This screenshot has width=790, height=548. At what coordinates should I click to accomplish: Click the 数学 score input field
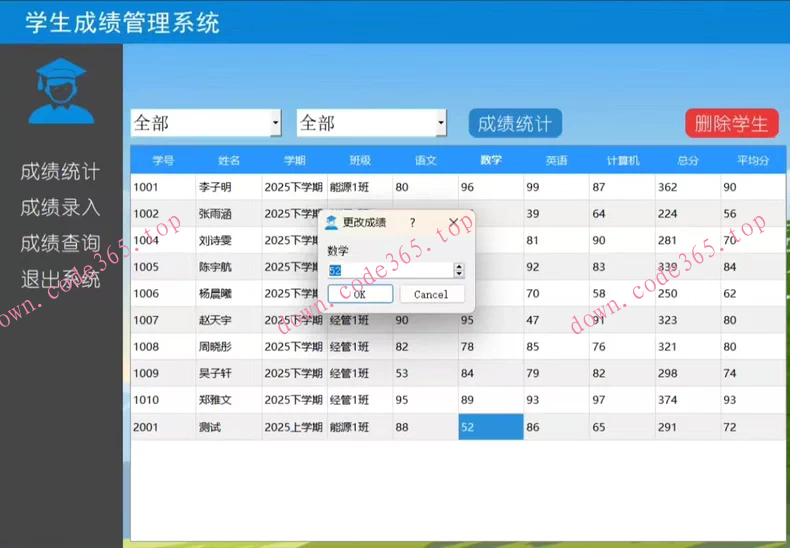pyautogui.click(x=390, y=270)
